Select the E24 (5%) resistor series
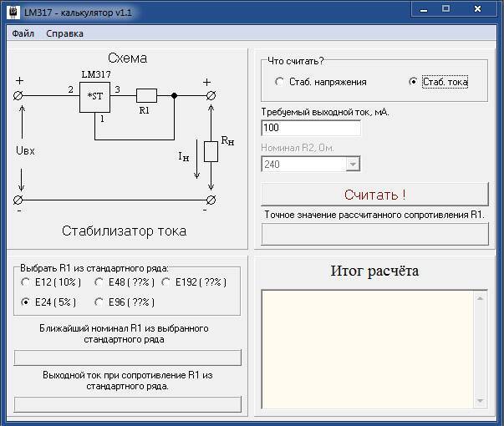Viewport: 504px width, 426px height. pyautogui.click(x=26, y=302)
